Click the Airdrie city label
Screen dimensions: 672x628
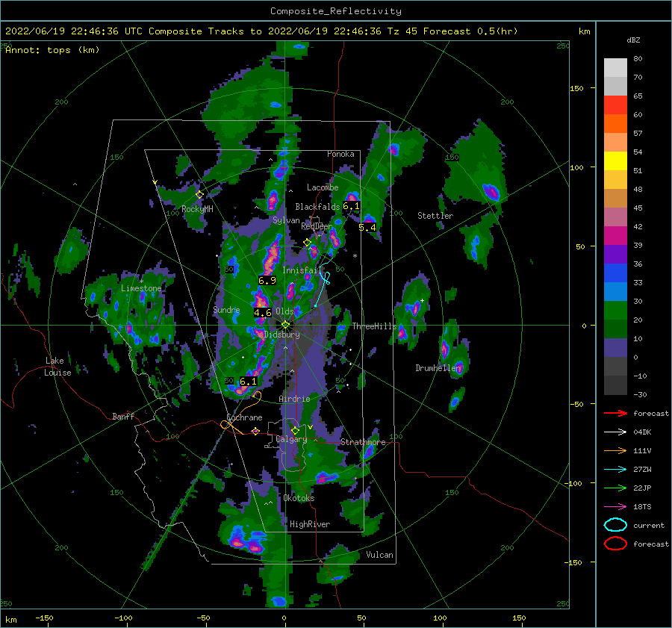coord(294,399)
